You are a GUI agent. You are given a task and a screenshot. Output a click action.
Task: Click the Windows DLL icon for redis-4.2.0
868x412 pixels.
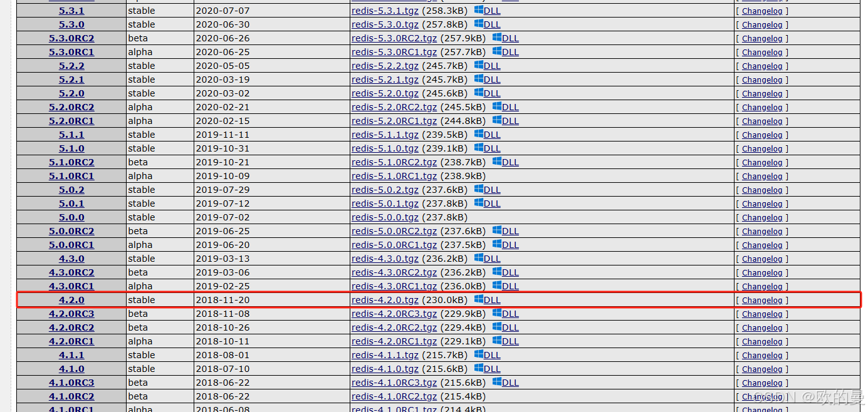coord(479,299)
